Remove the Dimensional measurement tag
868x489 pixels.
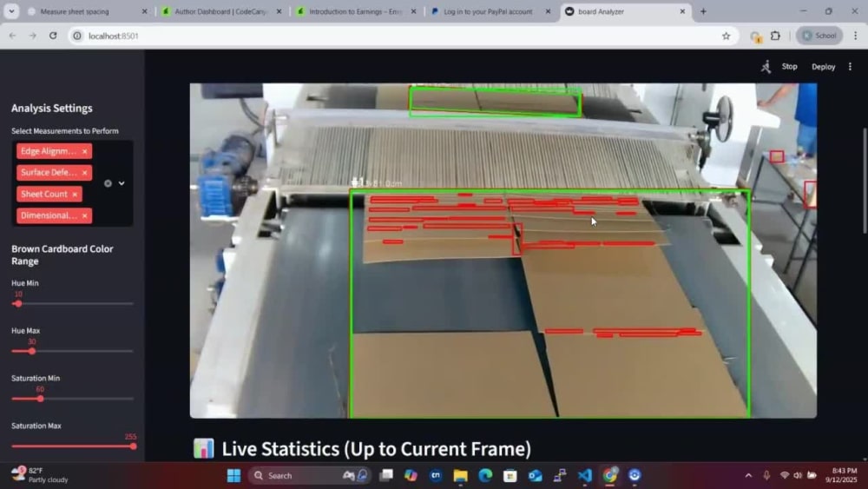pos(85,215)
